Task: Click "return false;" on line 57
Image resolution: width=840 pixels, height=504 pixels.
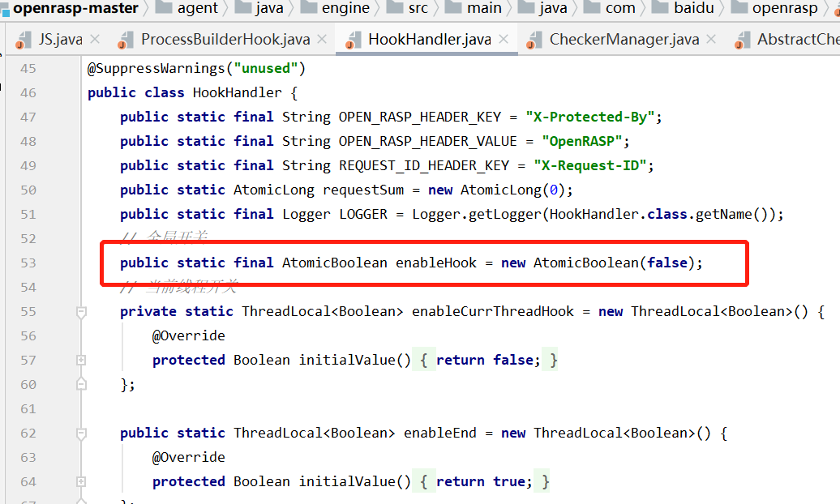Action: 488,360
